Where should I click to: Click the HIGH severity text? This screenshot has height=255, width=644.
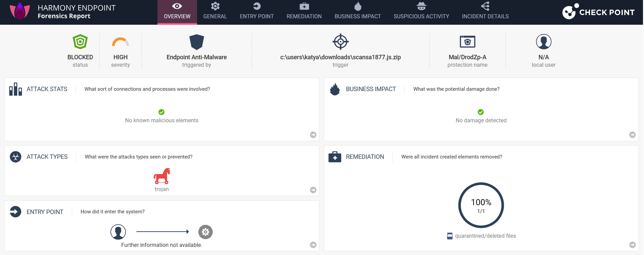[121, 57]
